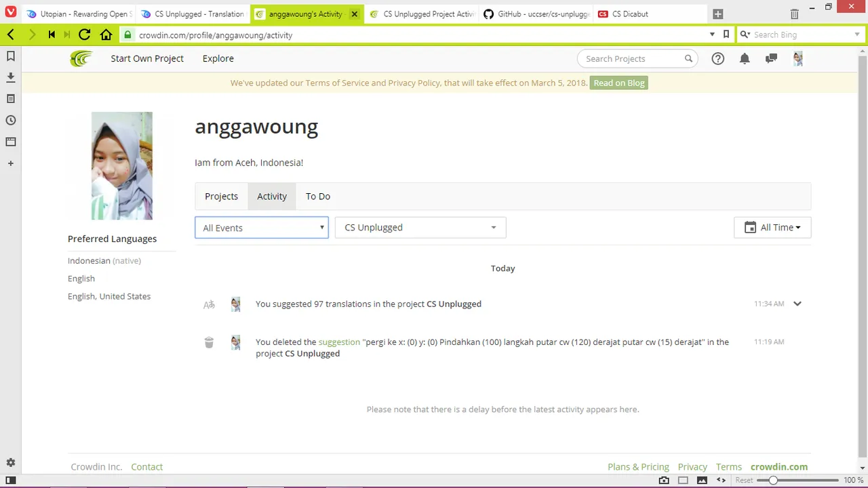Go forward with the forward arrow
Viewport: 868px width, 488px height.
(x=32, y=35)
